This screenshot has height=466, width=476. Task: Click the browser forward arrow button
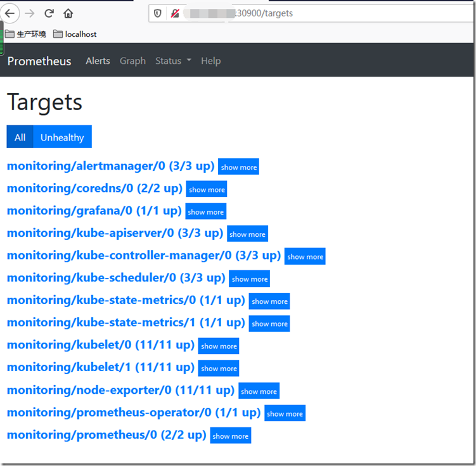pyautogui.click(x=29, y=13)
